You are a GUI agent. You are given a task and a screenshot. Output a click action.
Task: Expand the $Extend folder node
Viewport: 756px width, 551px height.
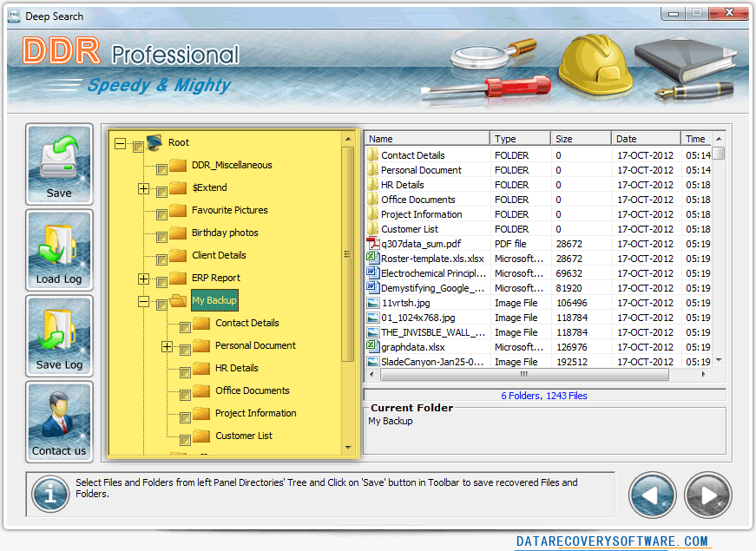click(x=144, y=188)
